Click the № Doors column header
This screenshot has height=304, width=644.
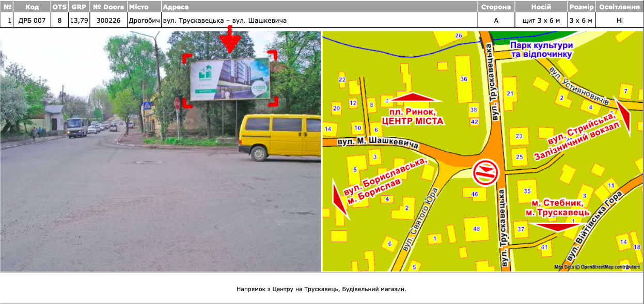click(108, 7)
